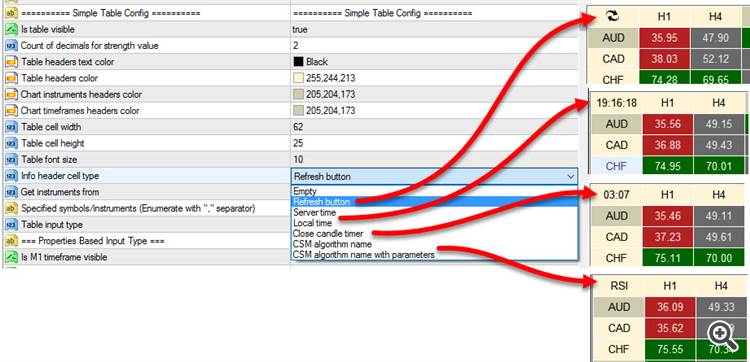
Task: Click the 'true' value for 'Is table visible'
Action: 300,30
